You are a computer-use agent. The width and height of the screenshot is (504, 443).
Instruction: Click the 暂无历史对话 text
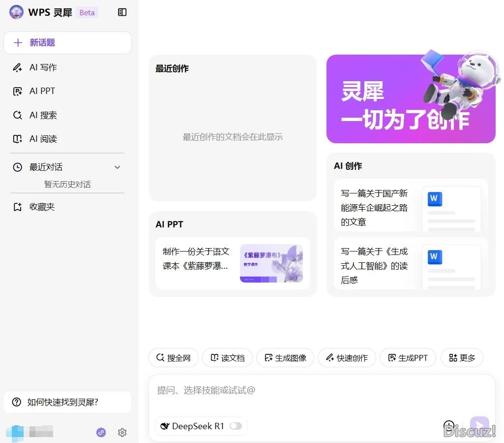(67, 185)
